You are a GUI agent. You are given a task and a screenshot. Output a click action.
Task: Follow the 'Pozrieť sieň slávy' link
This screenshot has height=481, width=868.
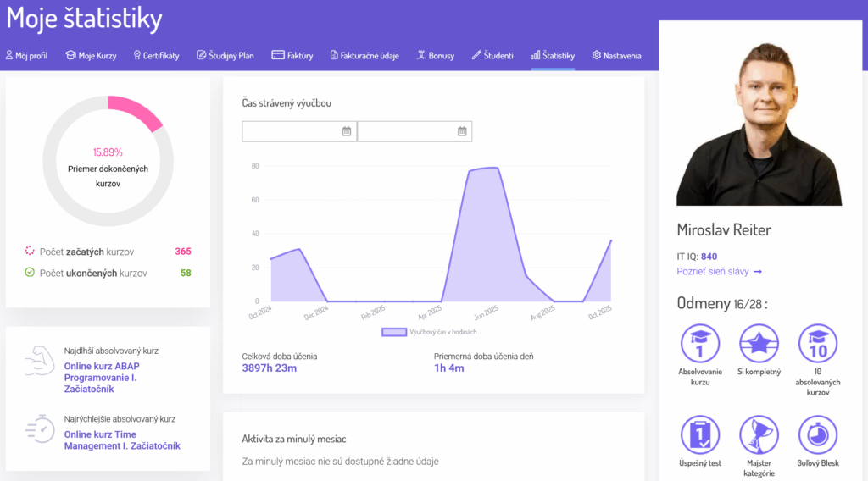719,272
